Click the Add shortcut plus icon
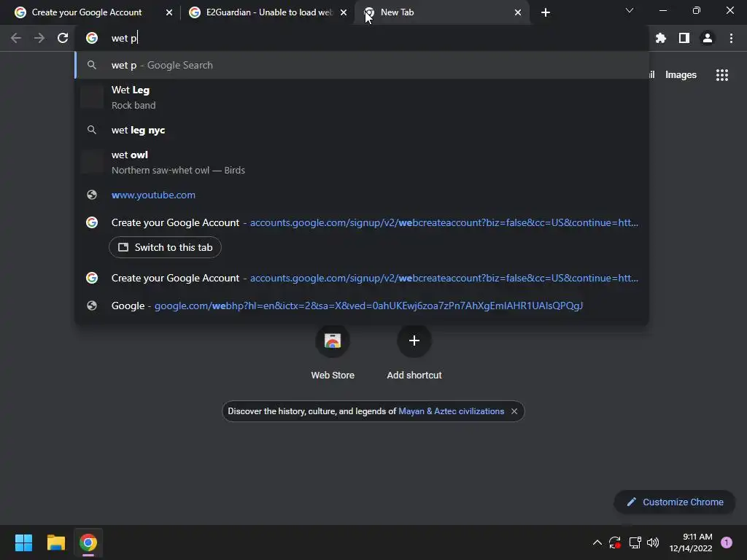 tap(414, 341)
